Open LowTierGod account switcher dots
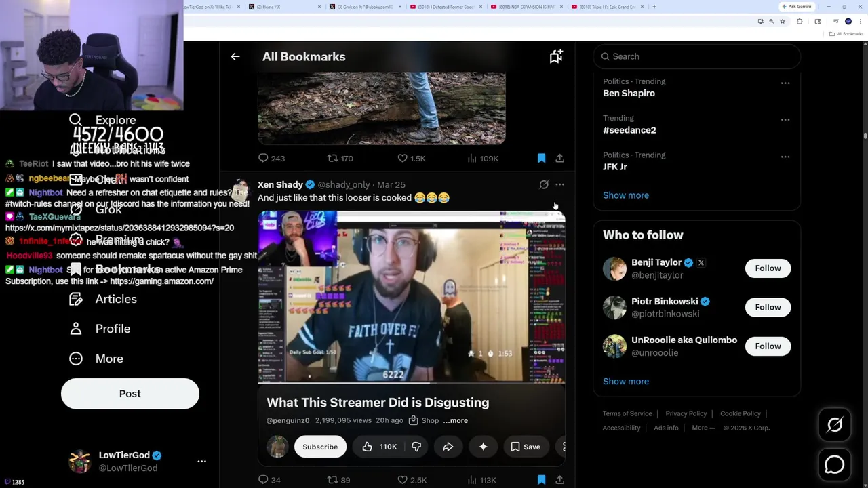This screenshot has height=488, width=868. [201, 461]
